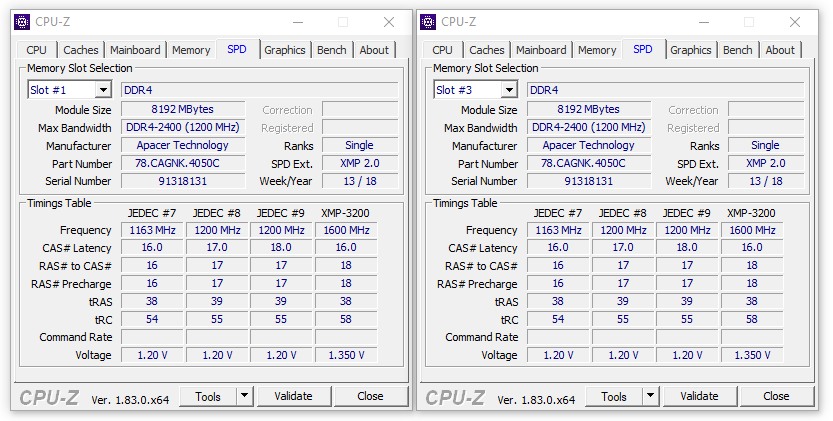833x421 pixels.
Task: Click XMP 2.0 SPD Ext. value in right window
Action: [x=766, y=163]
